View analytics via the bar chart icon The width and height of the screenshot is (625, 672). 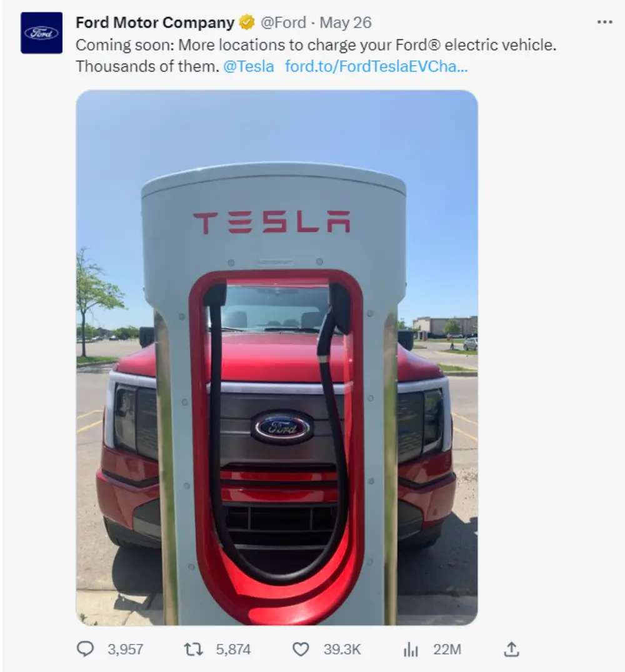point(411,650)
